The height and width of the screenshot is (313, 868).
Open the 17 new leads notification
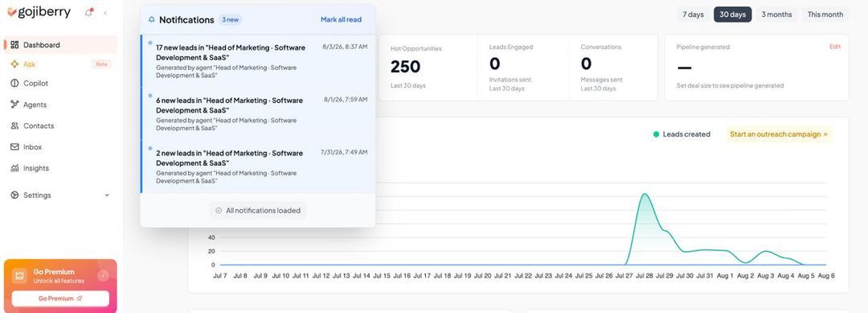tap(258, 61)
